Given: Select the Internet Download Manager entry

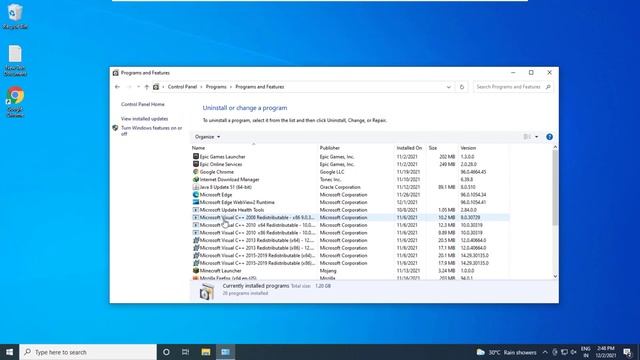Looking at the screenshot, I should coord(350,179).
